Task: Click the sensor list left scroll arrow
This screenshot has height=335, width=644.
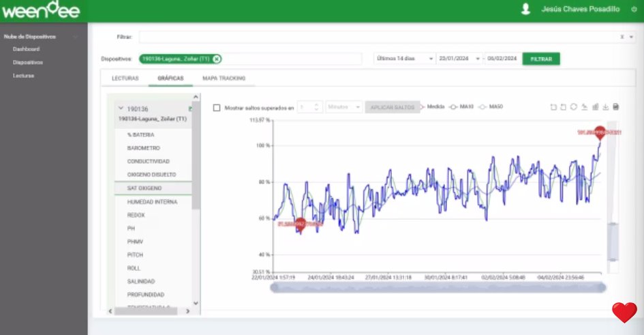Action: point(110,311)
